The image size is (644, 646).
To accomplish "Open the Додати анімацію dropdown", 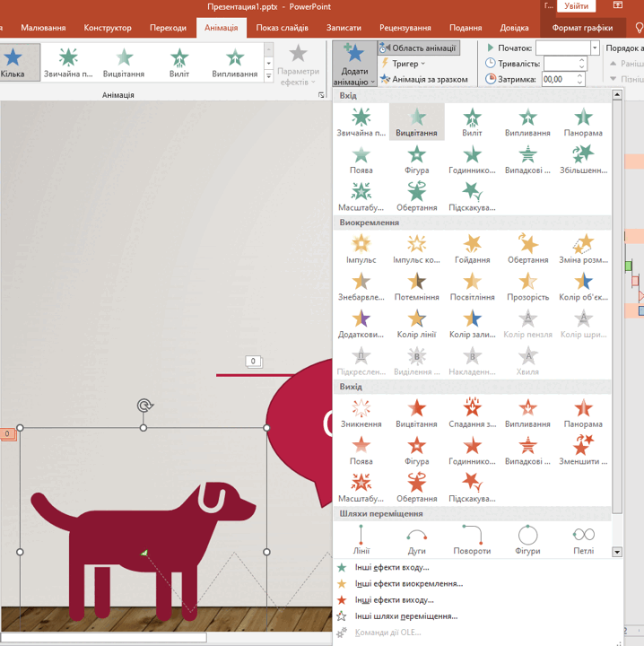I will click(354, 64).
